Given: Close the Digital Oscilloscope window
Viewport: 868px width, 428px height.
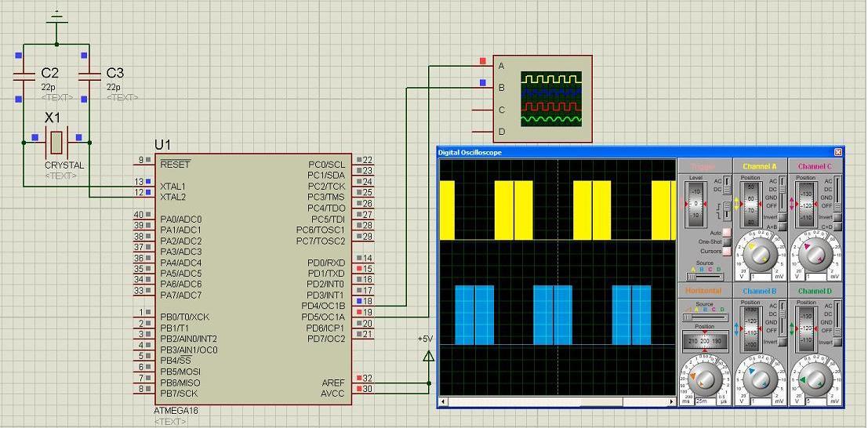Looking at the screenshot, I should coord(837,152).
